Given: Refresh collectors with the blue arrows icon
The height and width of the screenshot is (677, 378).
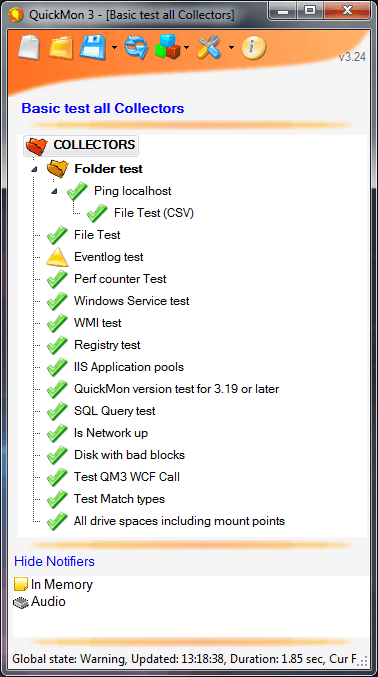Looking at the screenshot, I should click(x=137, y=47).
